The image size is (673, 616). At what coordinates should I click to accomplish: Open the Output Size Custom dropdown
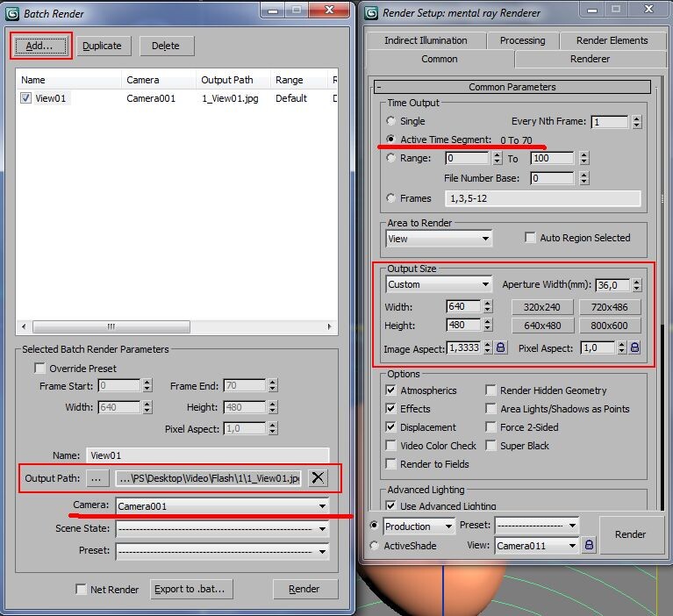tap(439, 284)
